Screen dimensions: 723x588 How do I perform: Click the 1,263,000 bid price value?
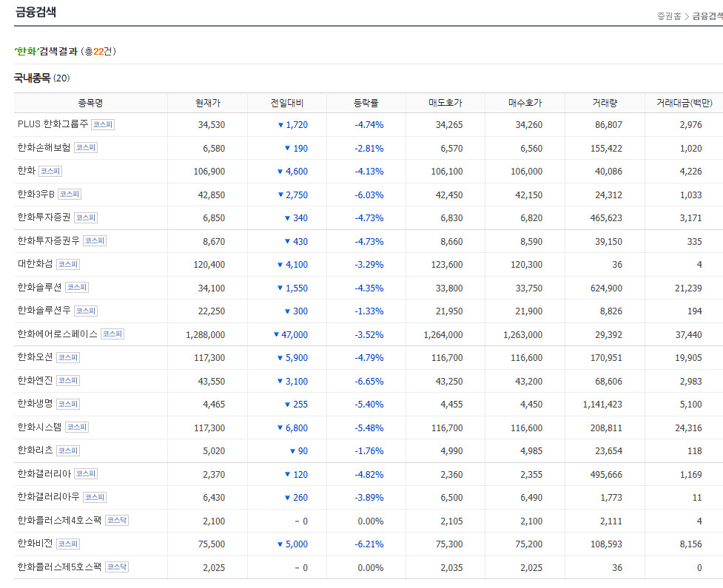tap(523, 334)
